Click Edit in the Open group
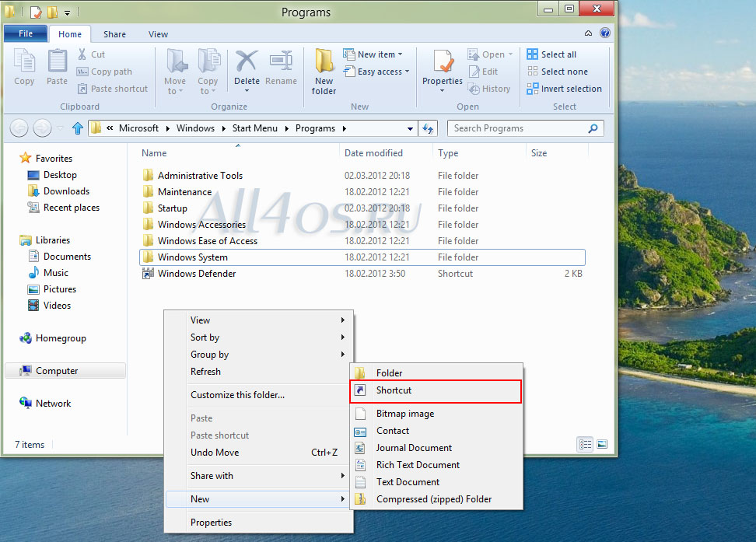Viewport: 756px width, 542px height. (484, 72)
